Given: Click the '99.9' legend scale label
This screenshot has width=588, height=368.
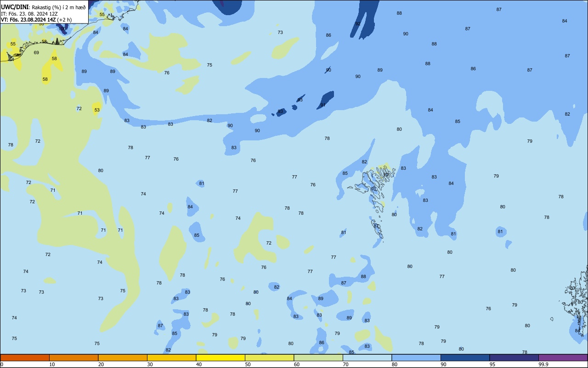Looking at the screenshot, I should [543, 364].
